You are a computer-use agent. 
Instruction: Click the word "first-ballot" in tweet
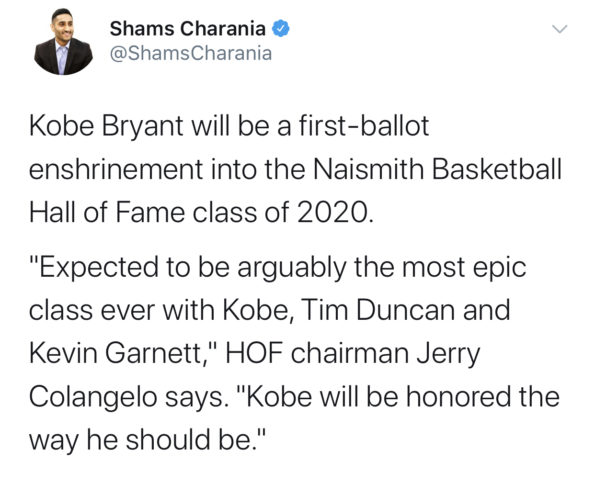click(x=364, y=125)
